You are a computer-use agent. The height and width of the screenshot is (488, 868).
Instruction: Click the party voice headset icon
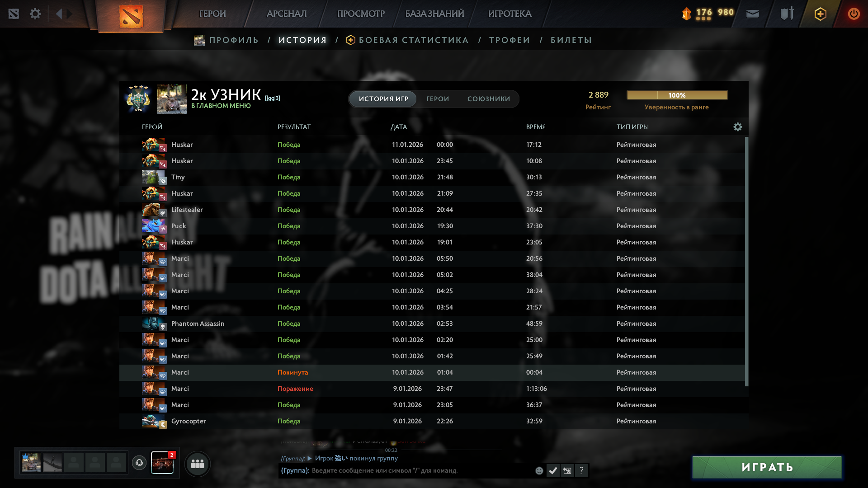[139, 463]
